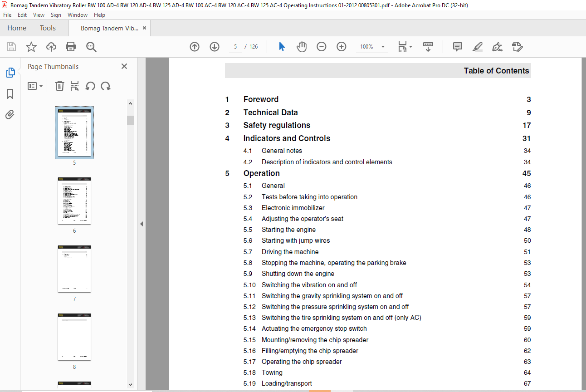Open the Window menu

pos(78,15)
